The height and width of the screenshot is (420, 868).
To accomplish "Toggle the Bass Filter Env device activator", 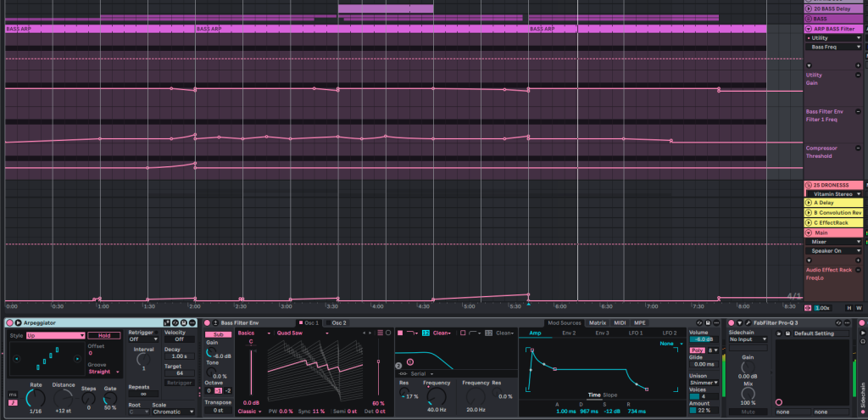I will pos(207,322).
